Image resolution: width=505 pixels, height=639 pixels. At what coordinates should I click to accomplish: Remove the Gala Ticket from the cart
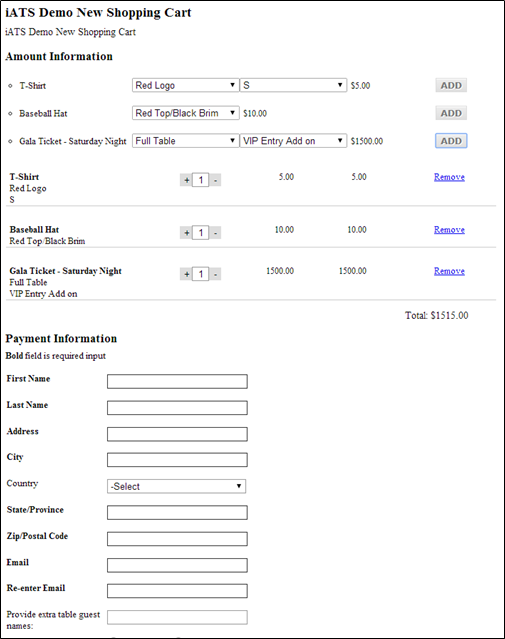pyautogui.click(x=449, y=271)
